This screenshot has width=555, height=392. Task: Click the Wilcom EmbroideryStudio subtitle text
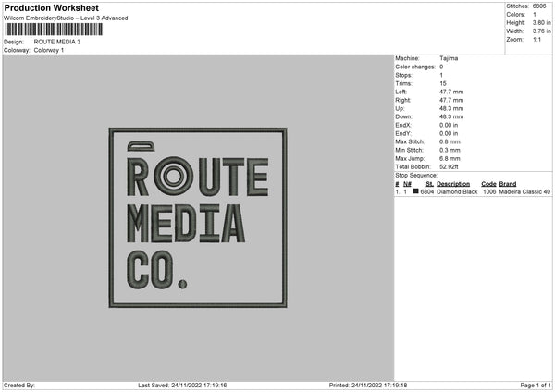coord(66,18)
